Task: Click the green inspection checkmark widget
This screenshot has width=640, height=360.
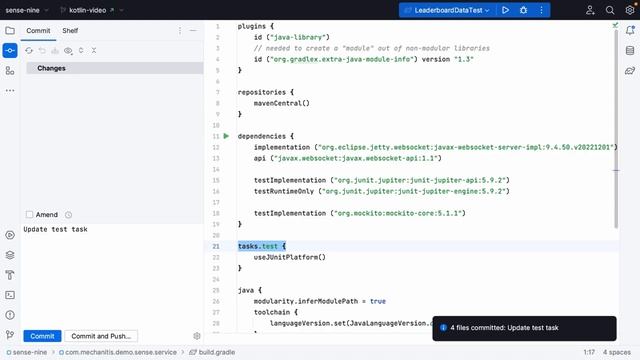Action: (x=615, y=26)
